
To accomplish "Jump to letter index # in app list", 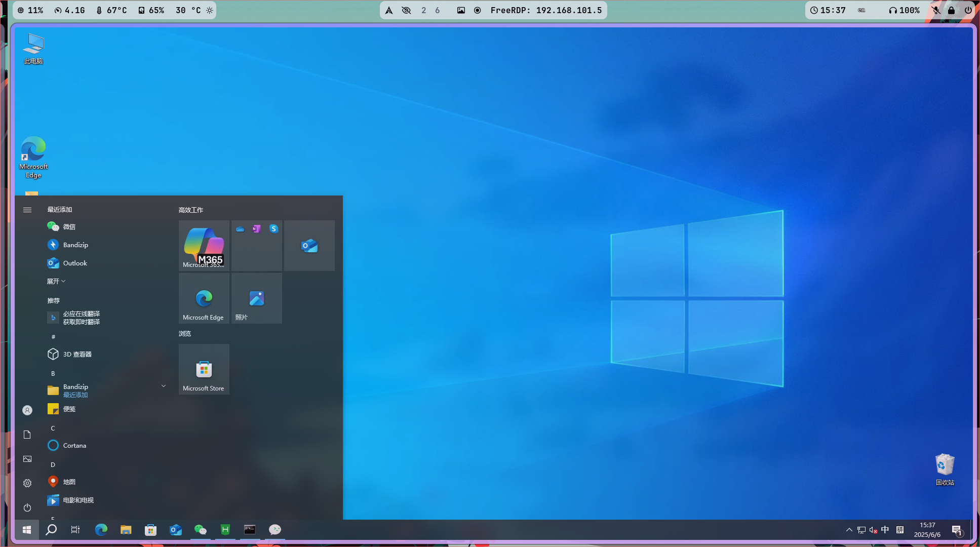I will tap(53, 337).
